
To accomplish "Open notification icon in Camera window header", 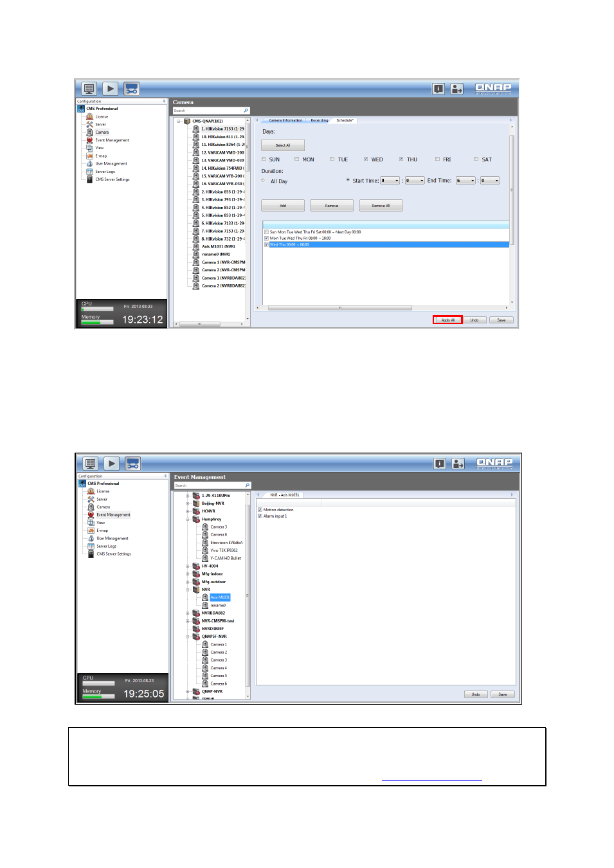I will coord(438,89).
